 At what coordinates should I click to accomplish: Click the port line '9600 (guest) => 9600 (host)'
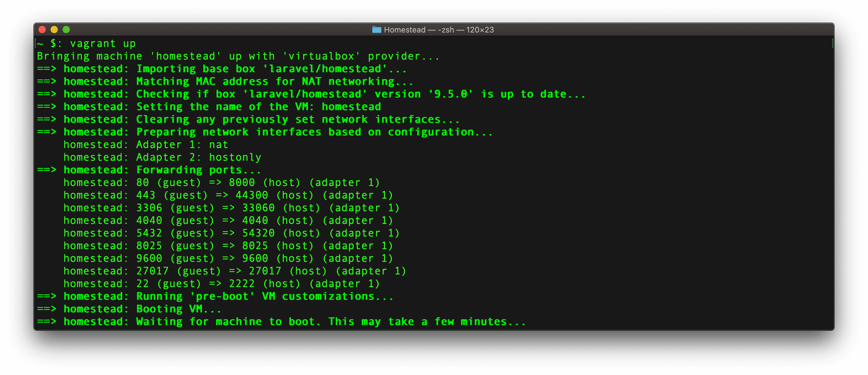[x=228, y=259]
